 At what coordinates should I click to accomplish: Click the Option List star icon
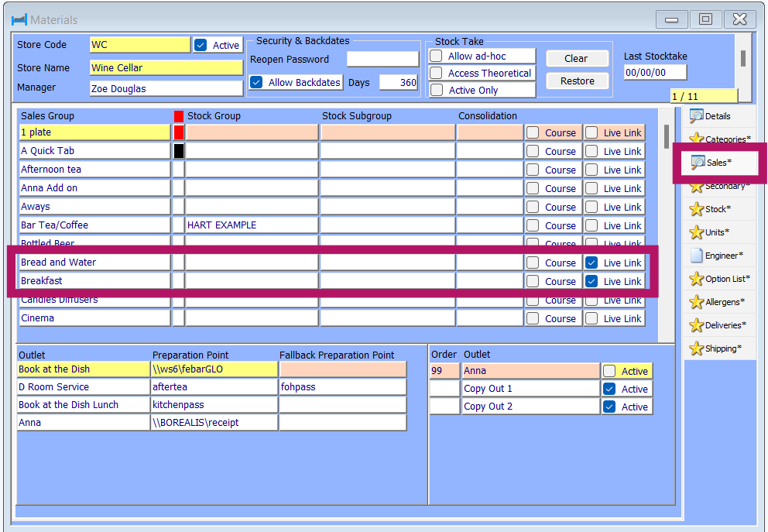[696, 279]
